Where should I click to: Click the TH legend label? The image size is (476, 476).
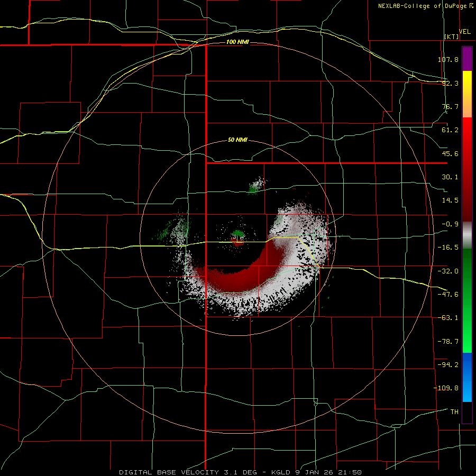click(454, 411)
